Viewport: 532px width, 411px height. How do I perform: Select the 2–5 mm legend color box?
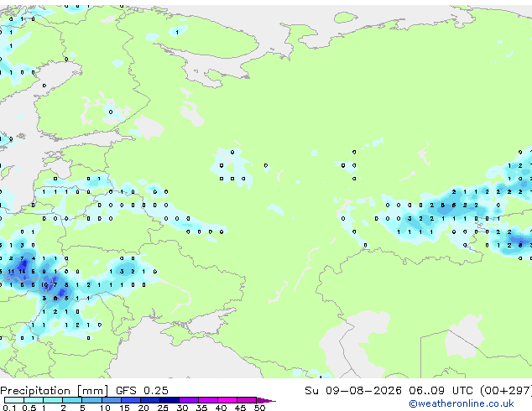[72, 400]
